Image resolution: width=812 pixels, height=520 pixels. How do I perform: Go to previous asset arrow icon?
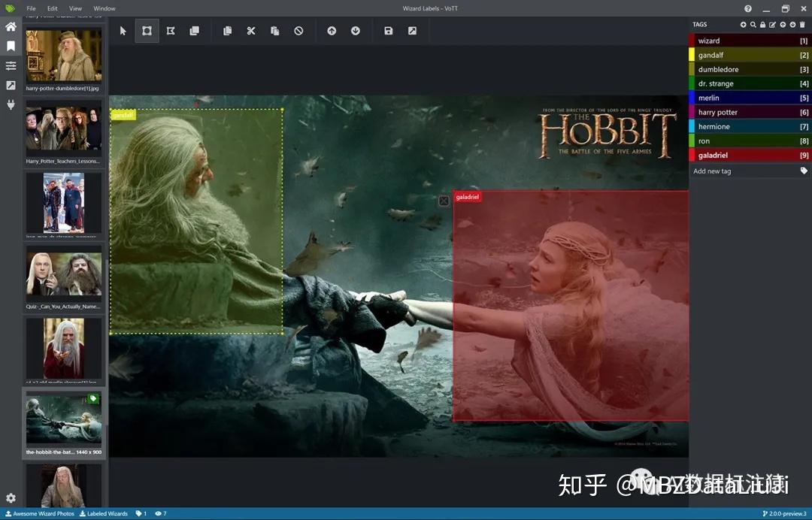(332, 31)
